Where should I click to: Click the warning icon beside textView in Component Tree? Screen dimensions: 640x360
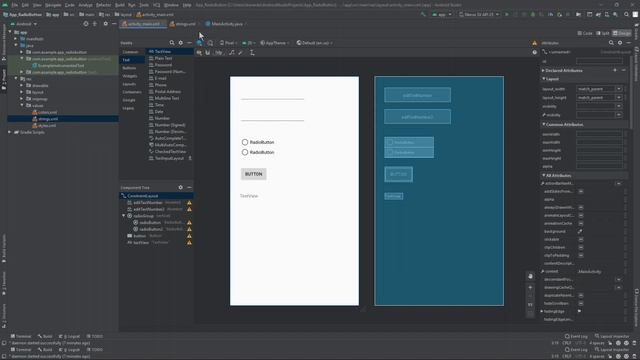pos(189,242)
